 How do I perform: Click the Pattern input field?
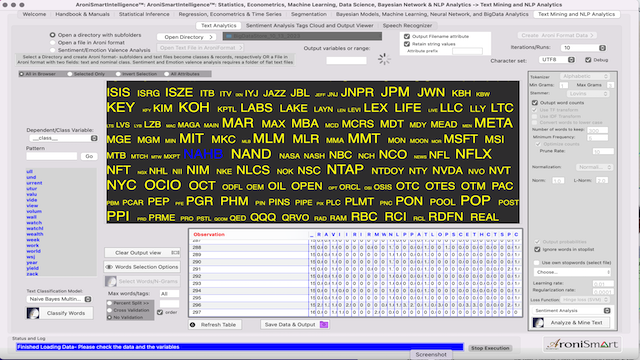51,156
